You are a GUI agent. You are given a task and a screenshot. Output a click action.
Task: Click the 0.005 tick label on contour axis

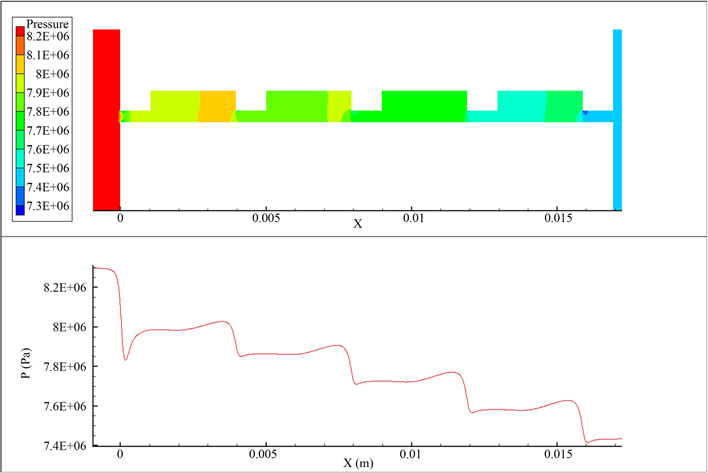pyautogui.click(x=266, y=217)
